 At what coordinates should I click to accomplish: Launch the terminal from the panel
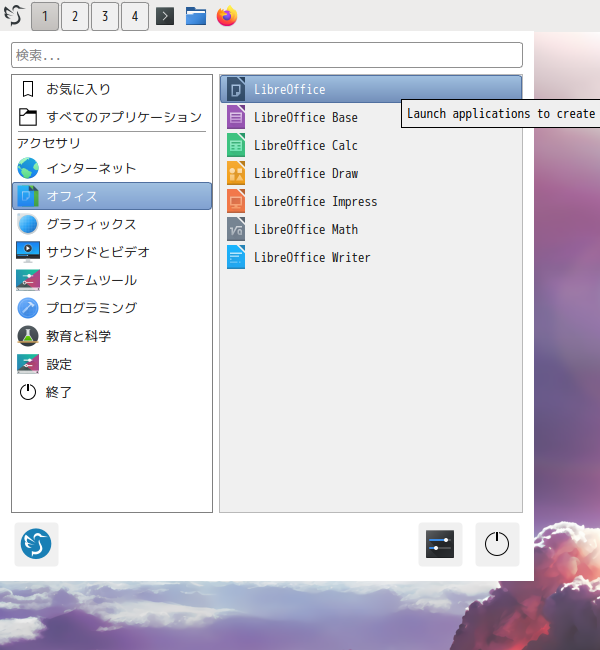tap(165, 16)
